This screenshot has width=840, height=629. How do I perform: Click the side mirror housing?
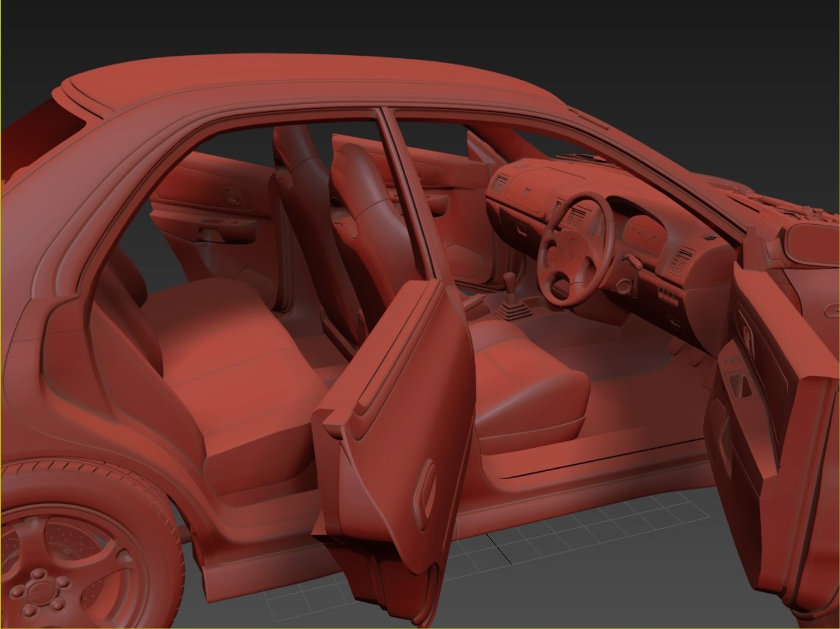tap(809, 244)
